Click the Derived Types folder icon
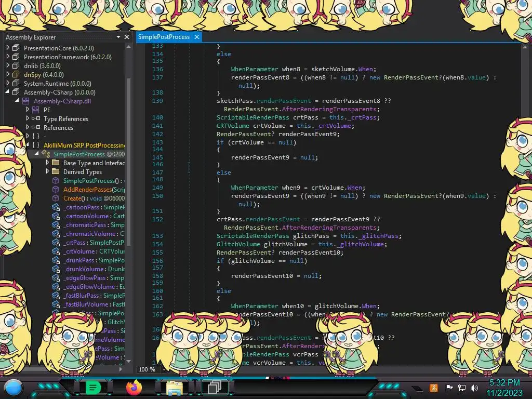This screenshot has height=399, width=532. [56, 171]
